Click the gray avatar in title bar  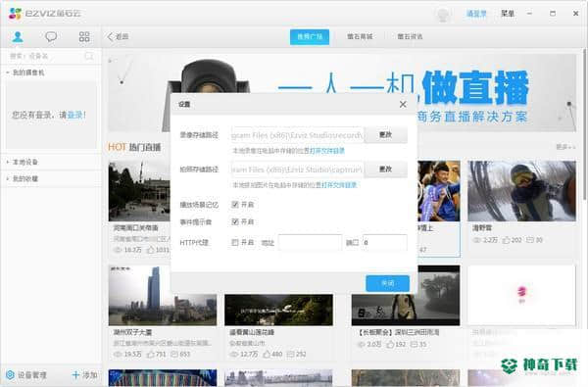tap(443, 15)
